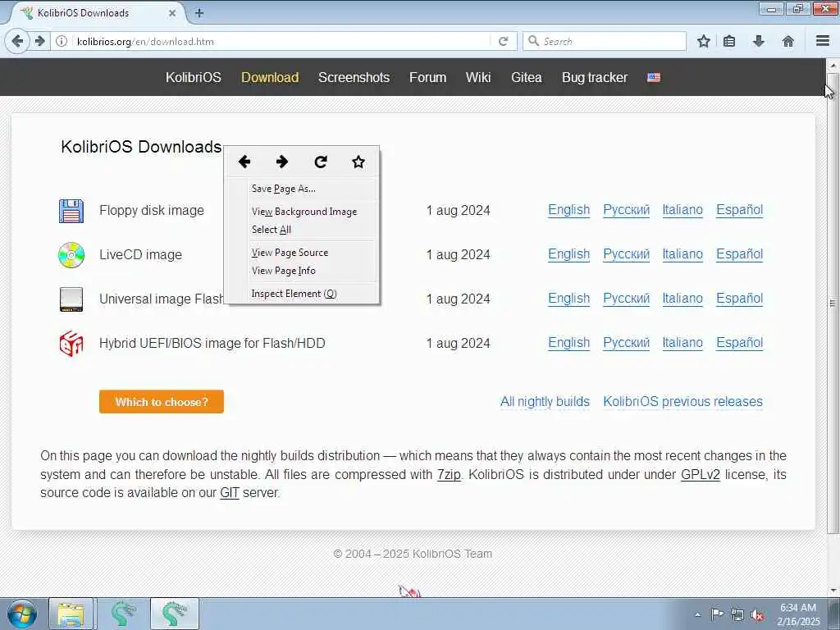This screenshot has width=840, height=630.
Task: Click the forward arrow in context menu
Action: point(282,162)
